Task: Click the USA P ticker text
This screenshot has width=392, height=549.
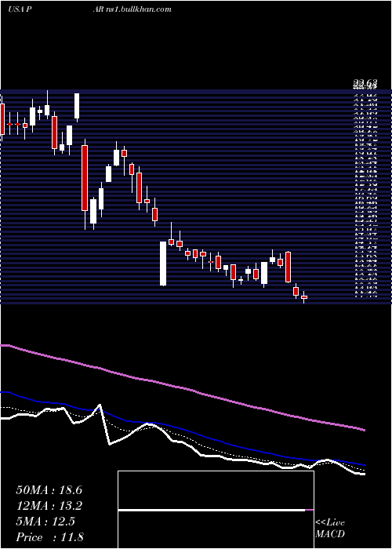Action: click(20, 9)
